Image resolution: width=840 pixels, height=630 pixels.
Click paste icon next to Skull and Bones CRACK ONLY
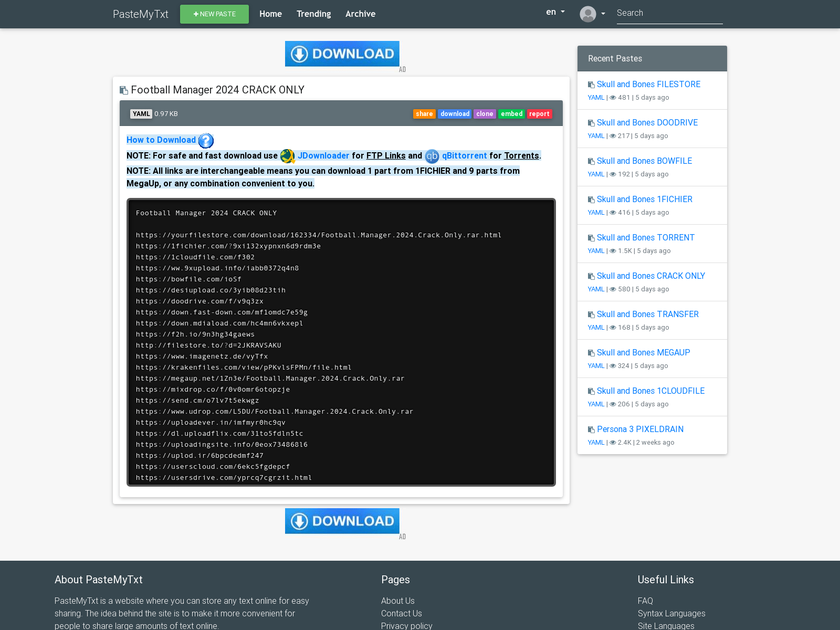pyautogui.click(x=591, y=277)
